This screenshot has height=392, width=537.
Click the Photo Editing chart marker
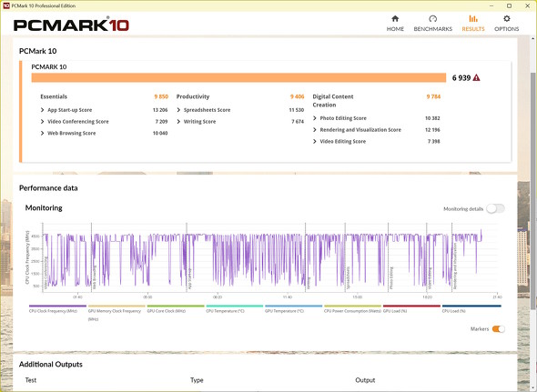click(x=391, y=278)
